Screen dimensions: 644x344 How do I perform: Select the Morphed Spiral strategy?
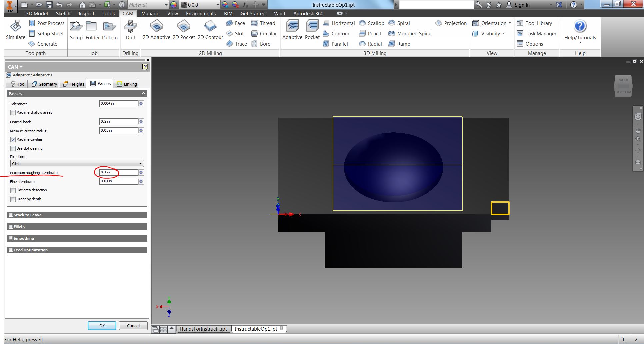[410, 33]
